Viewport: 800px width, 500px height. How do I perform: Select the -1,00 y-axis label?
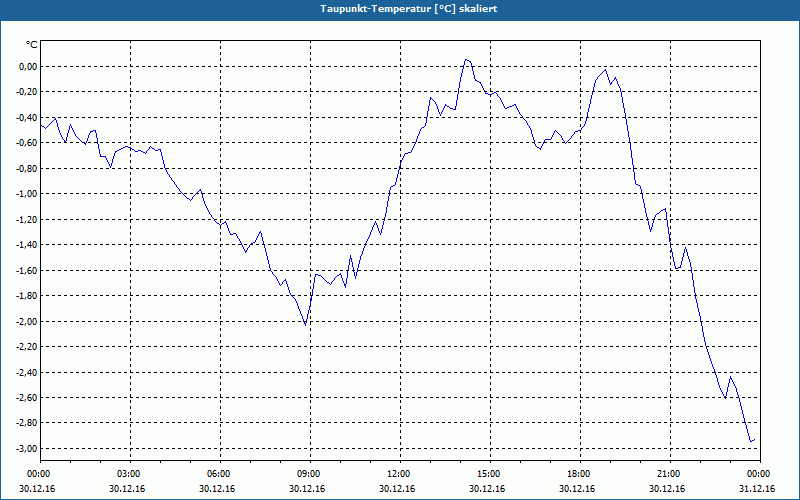[x=27, y=194]
